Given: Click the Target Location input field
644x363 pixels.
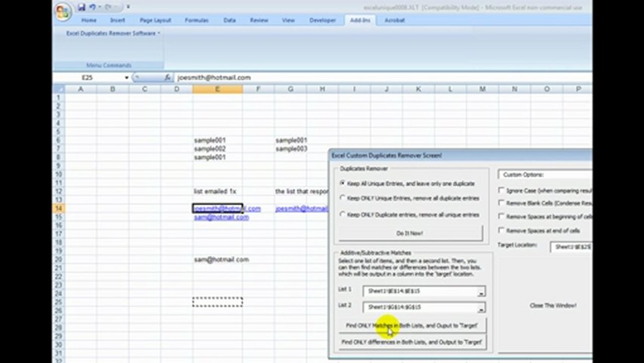Looking at the screenshot, I should (x=571, y=247).
